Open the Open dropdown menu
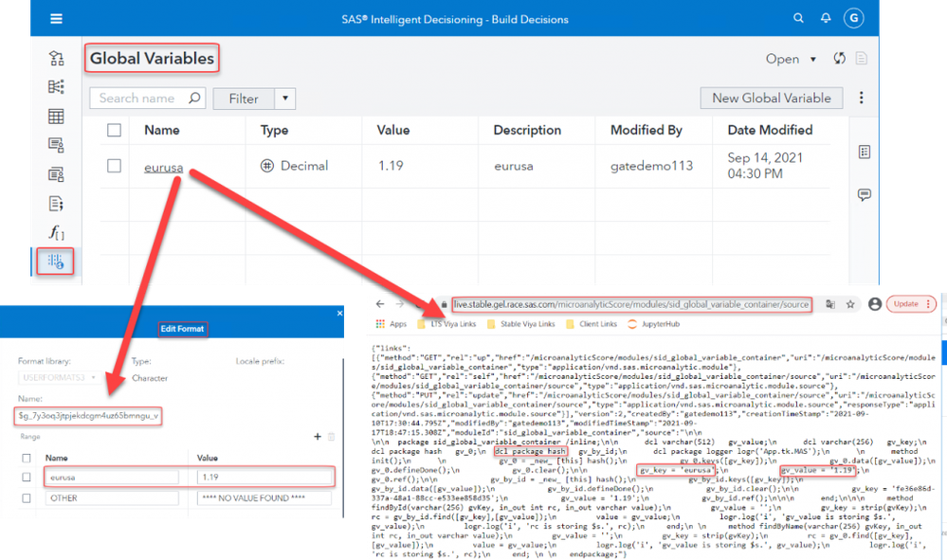Image resolution: width=947 pixels, height=560 pixels. tap(792, 59)
